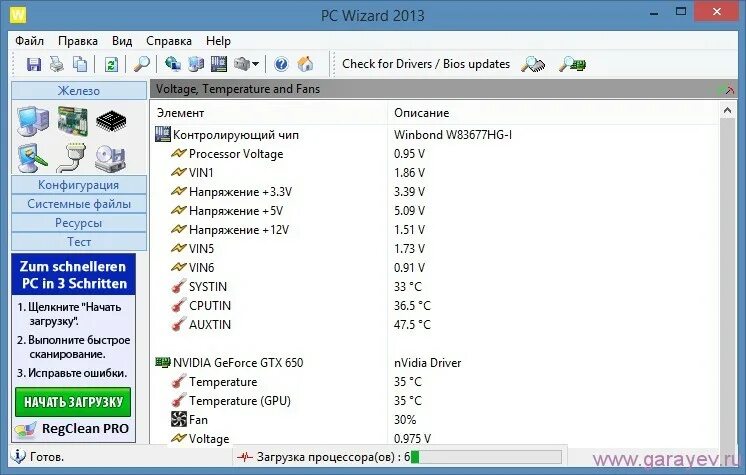Select the I/O ports connector icon
This screenshot has width=746, height=475.
coord(72,158)
